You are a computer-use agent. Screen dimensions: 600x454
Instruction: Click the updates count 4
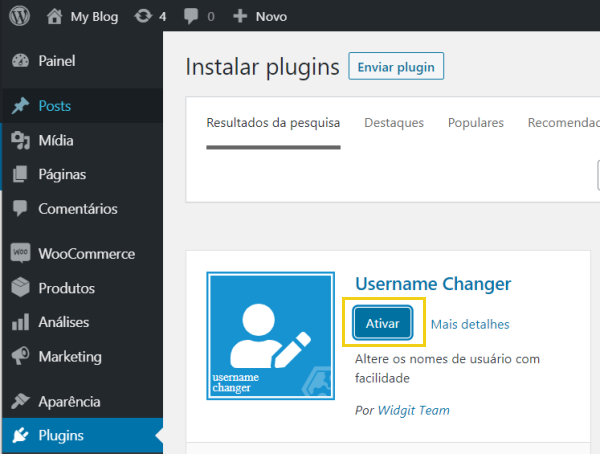(x=163, y=16)
